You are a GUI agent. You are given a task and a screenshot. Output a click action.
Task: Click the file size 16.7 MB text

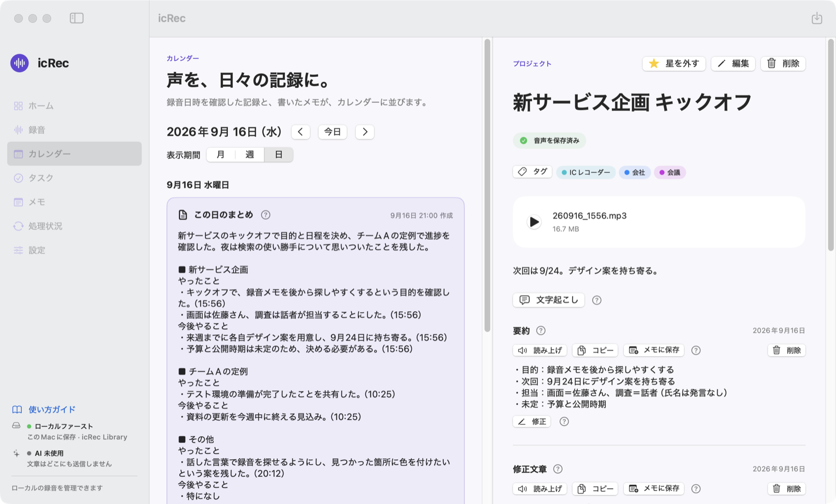pos(566,229)
